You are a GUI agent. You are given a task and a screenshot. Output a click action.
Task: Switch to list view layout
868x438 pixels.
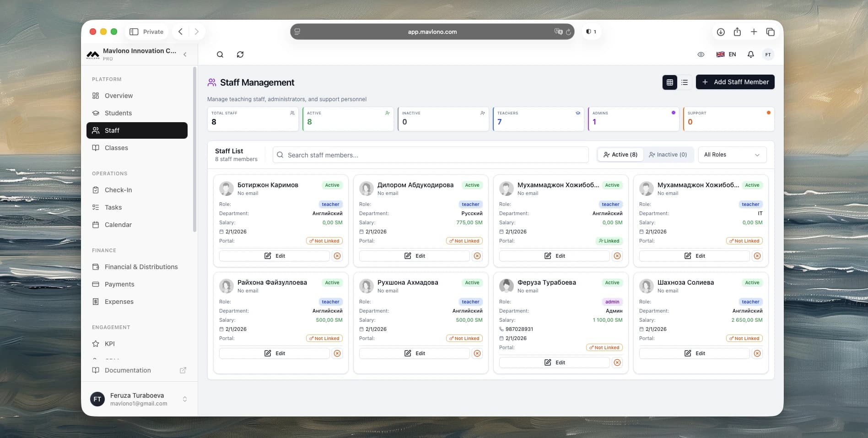(685, 82)
